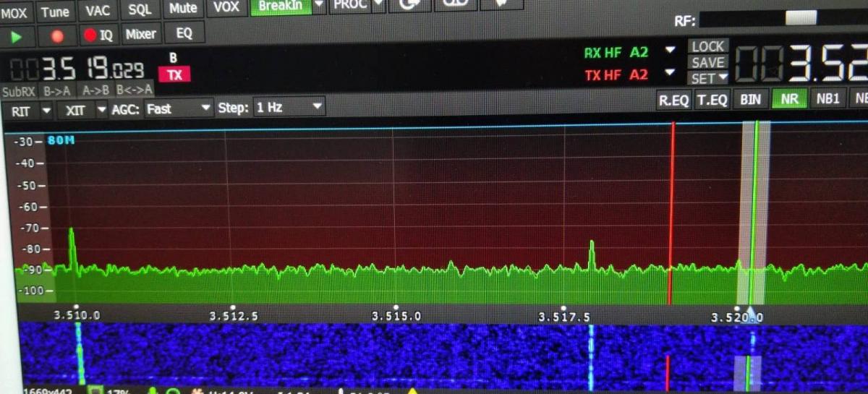Click the LOCK frequency button

(707, 47)
